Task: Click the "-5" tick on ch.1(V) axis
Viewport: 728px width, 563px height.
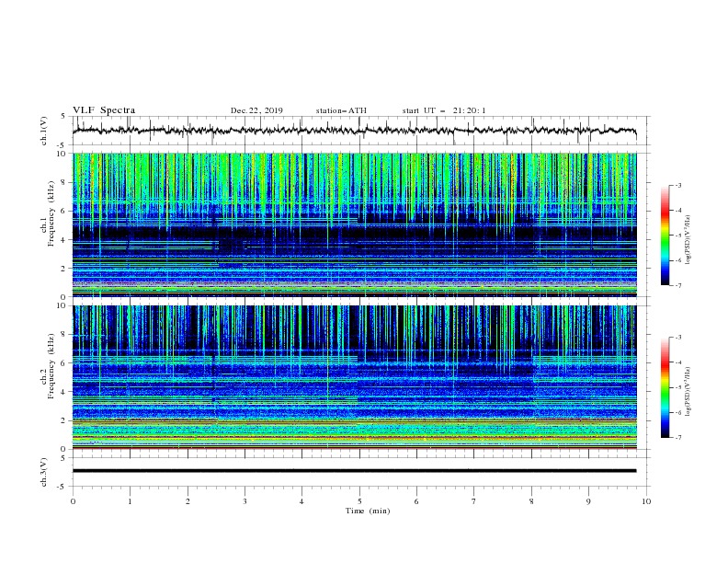Action: 63,145
